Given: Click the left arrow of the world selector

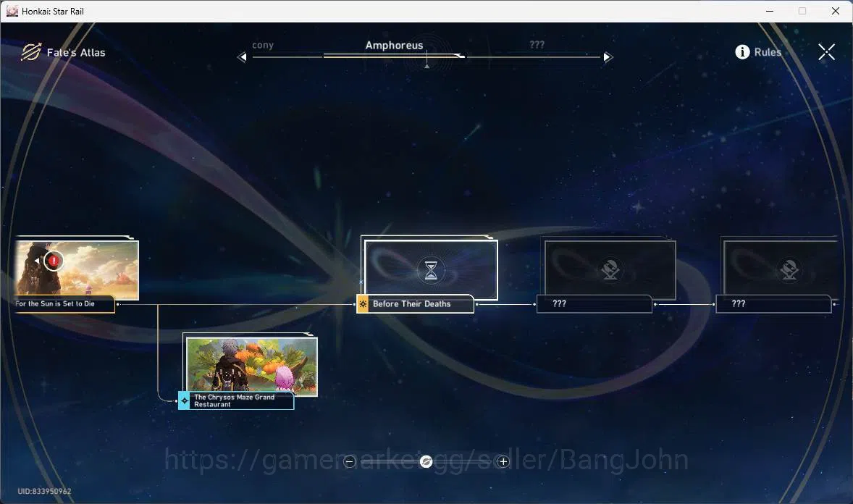Looking at the screenshot, I should coord(243,56).
